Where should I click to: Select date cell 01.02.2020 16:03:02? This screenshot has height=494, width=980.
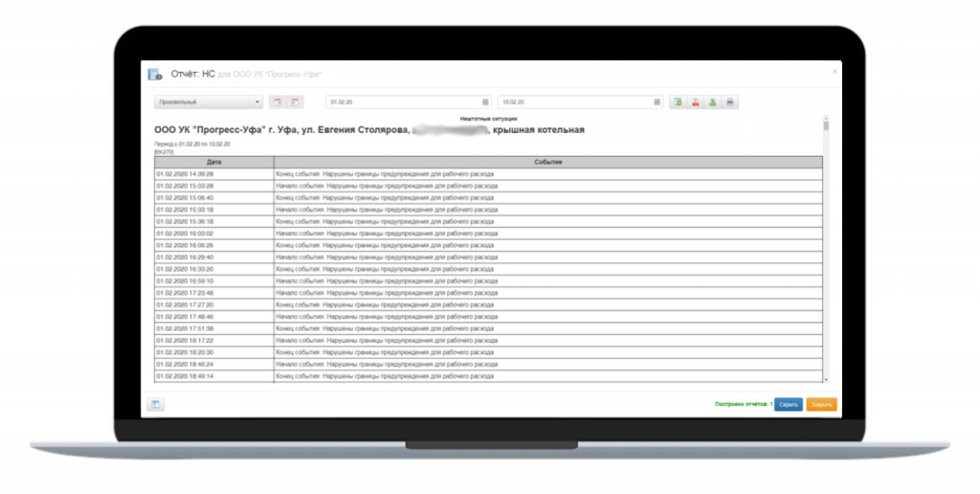(213, 234)
